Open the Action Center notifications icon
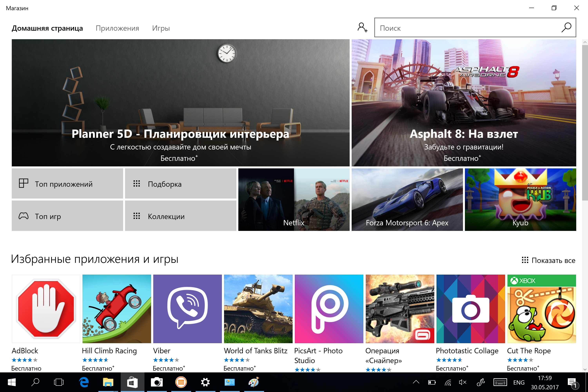This screenshot has height=392, width=588. [572, 383]
